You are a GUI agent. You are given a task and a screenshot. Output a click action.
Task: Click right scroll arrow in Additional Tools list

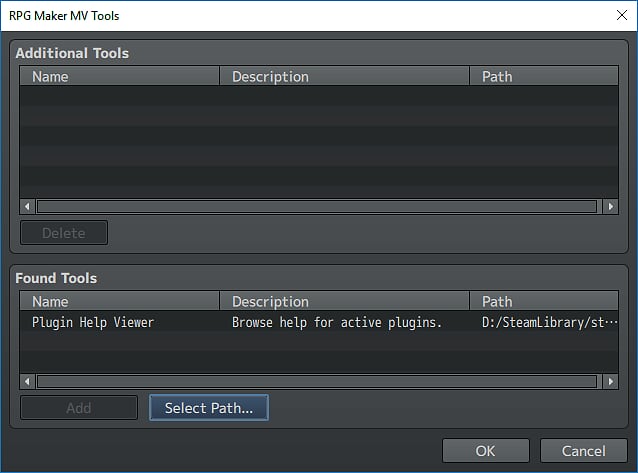pyautogui.click(x=610, y=206)
